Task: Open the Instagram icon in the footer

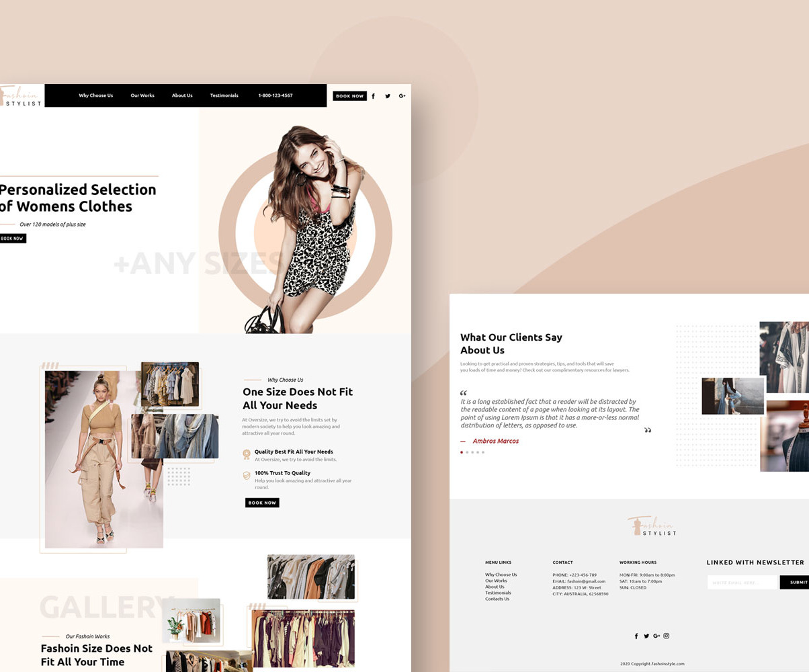Action: [x=666, y=636]
